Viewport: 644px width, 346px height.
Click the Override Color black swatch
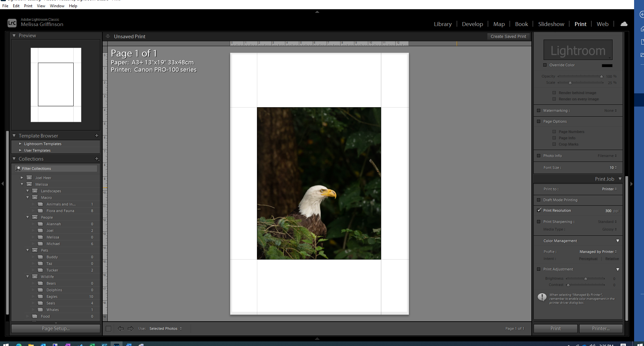(x=607, y=65)
